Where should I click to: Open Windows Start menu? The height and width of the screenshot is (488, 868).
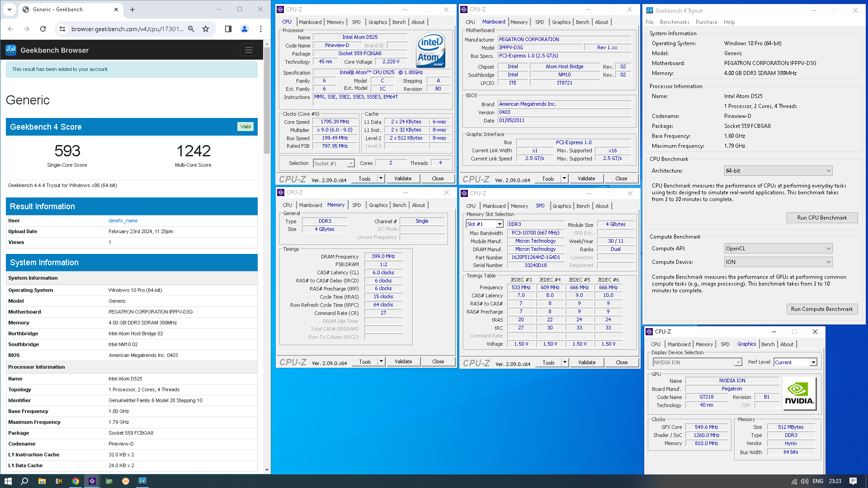(x=8, y=481)
